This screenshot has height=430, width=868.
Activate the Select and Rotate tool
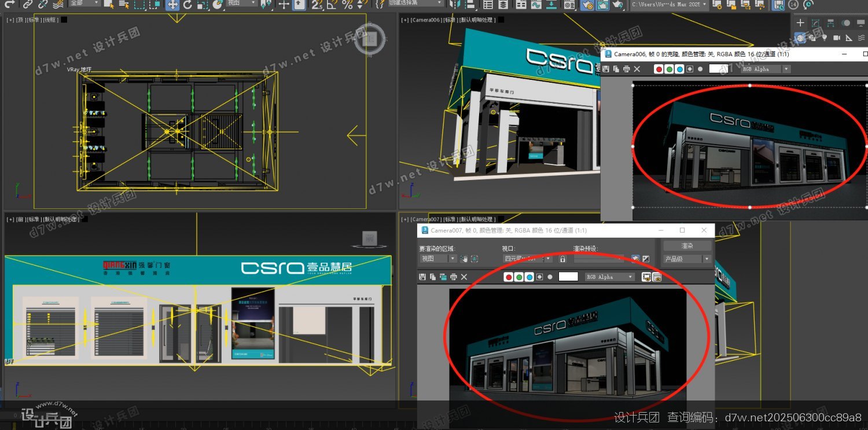tap(187, 4)
